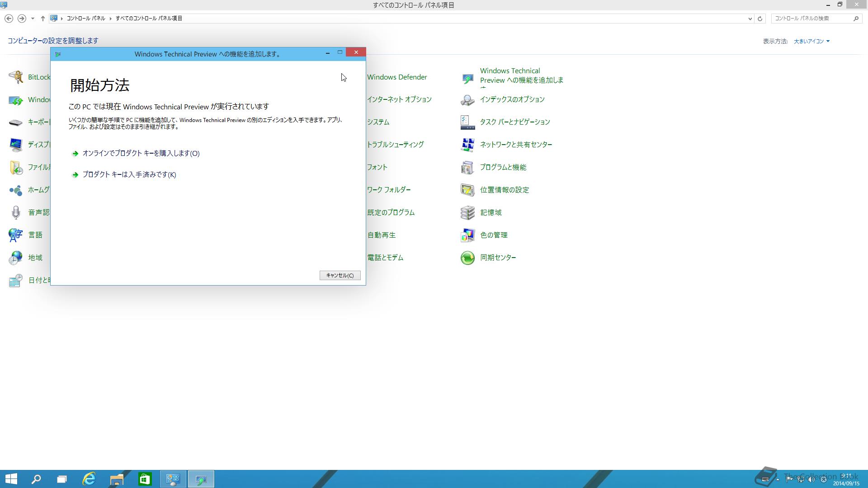Open the 言語 language icon
Image resolution: width=868 pixels, height=488 pixels.
click(16, 235)
